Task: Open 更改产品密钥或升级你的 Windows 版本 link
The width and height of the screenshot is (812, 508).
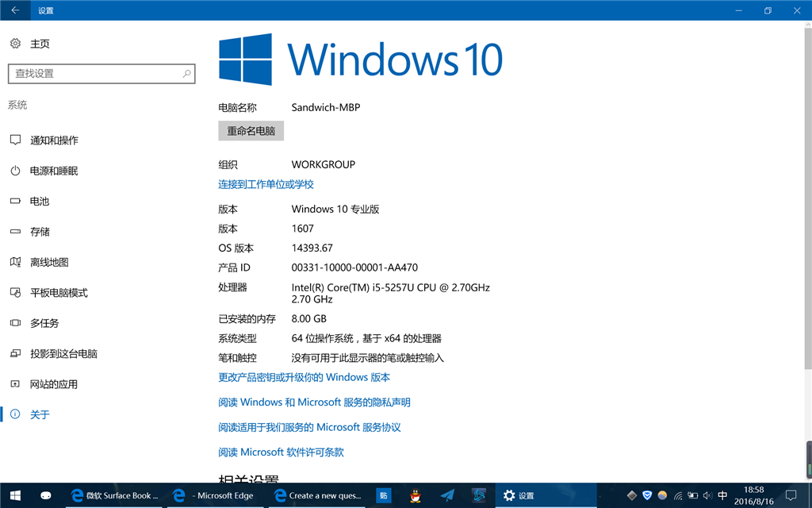Action: click(x=304, y=377)
